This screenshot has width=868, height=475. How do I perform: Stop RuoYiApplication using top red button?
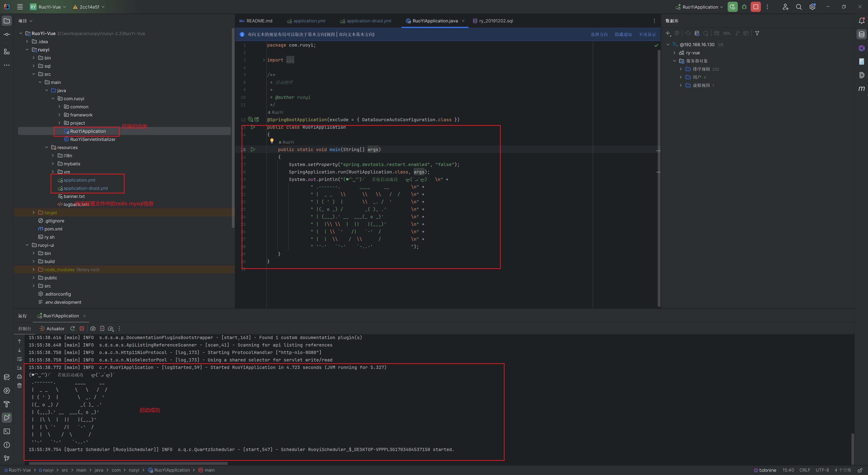coord(756,7)
